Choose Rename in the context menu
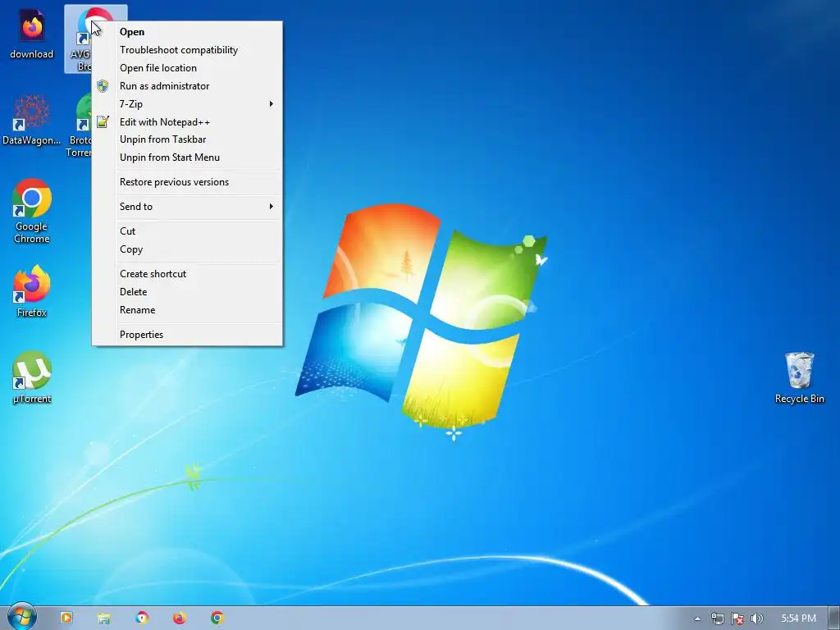The image size is (840, 630). click(x=187, y=310)
